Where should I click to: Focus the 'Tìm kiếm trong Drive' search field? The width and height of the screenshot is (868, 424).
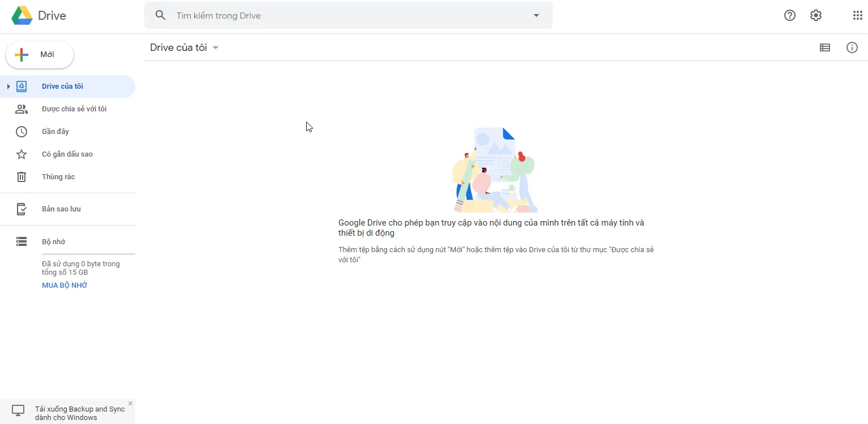coord(348,15)
